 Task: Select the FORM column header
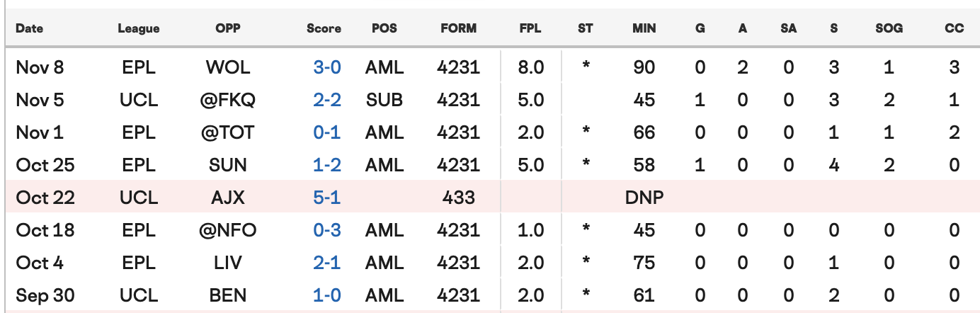pyautogui.click(x=459, y=29)
